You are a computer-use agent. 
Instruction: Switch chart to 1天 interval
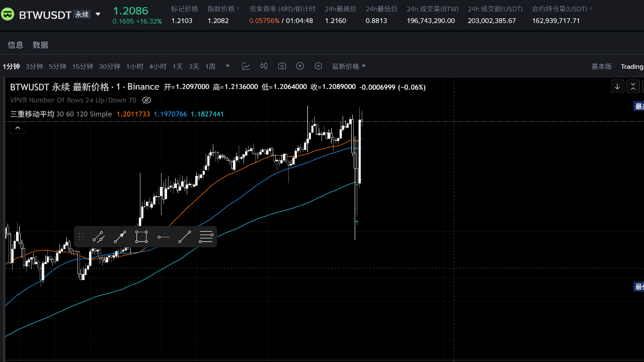[x=178, y=66]
